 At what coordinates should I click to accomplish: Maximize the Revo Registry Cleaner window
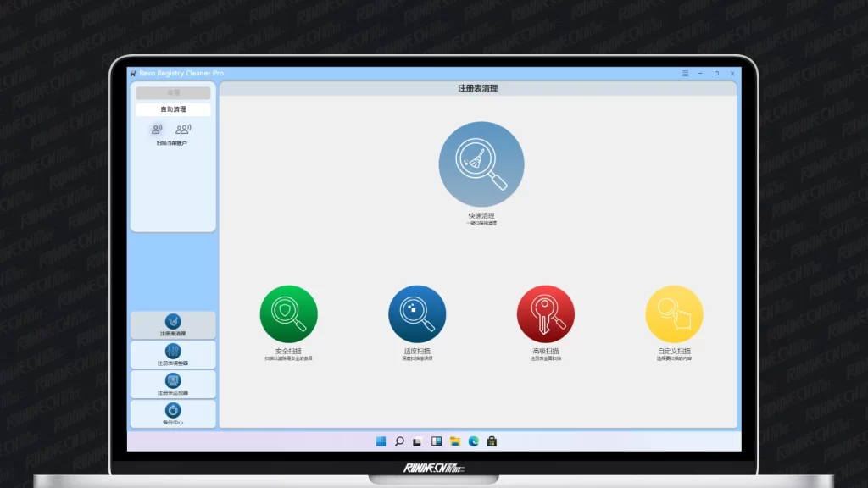pos(716,74)
